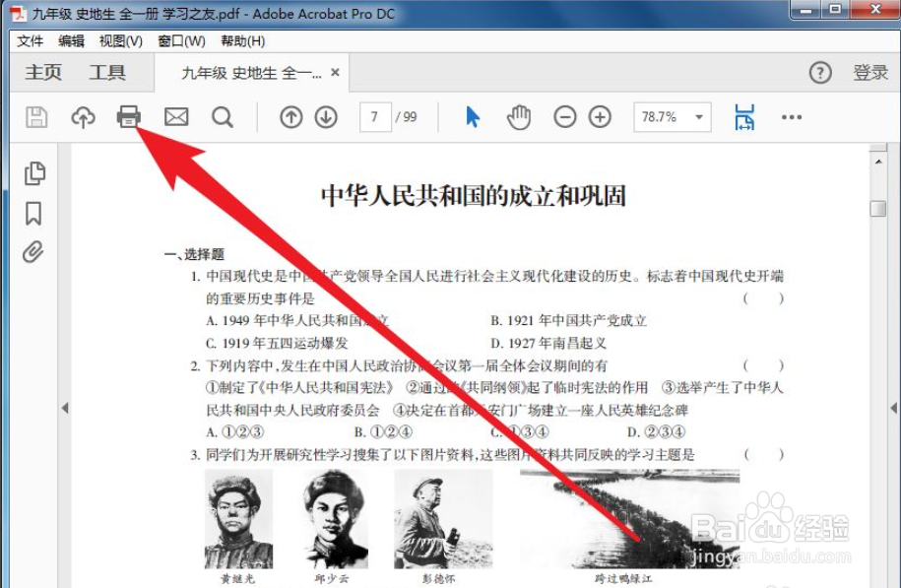The height and width of the screenshot is (588, 901).
Task: Switch to the 工具 tab
Action: click(107, 72)
